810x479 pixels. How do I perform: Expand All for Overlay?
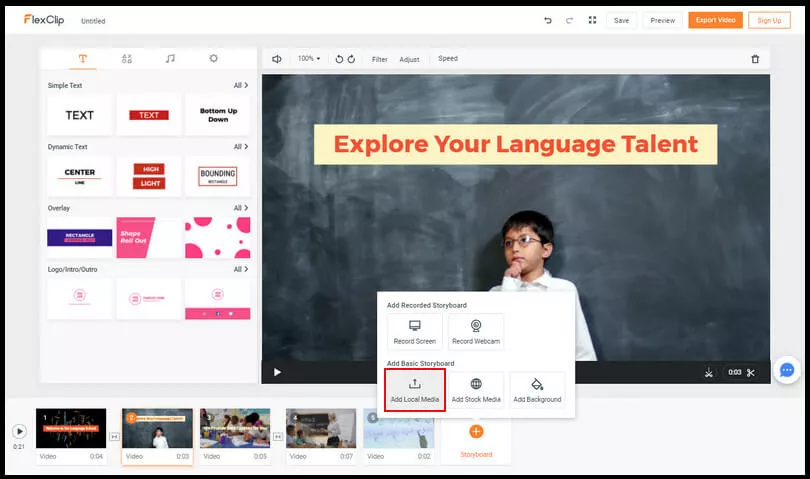point(241,208)
